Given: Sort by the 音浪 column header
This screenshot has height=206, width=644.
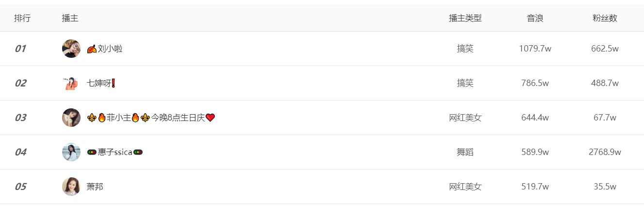Looking at the screenshot, I should pos(535,18).
